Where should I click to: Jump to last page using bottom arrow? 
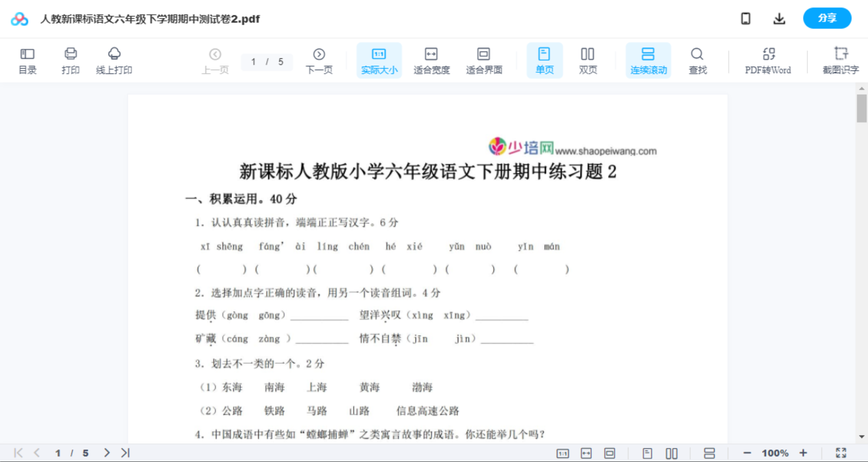pyautogui.click(x=125, y=452)
